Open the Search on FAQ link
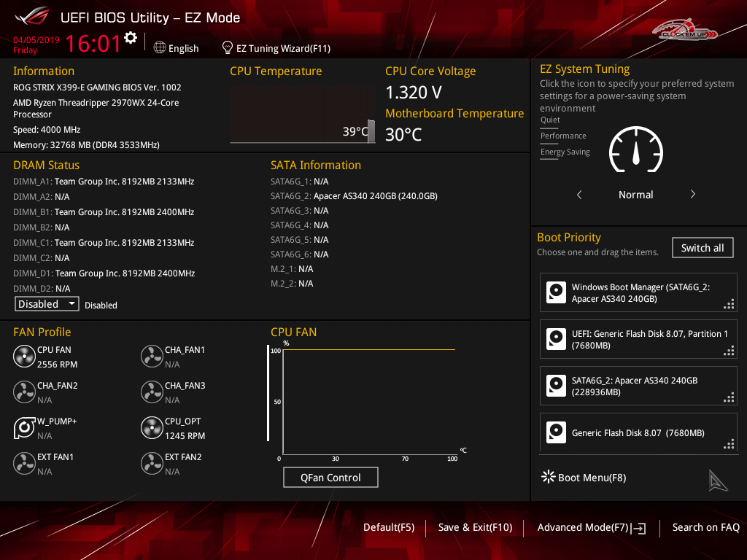 pyautogui.click(x=705, y=528)
